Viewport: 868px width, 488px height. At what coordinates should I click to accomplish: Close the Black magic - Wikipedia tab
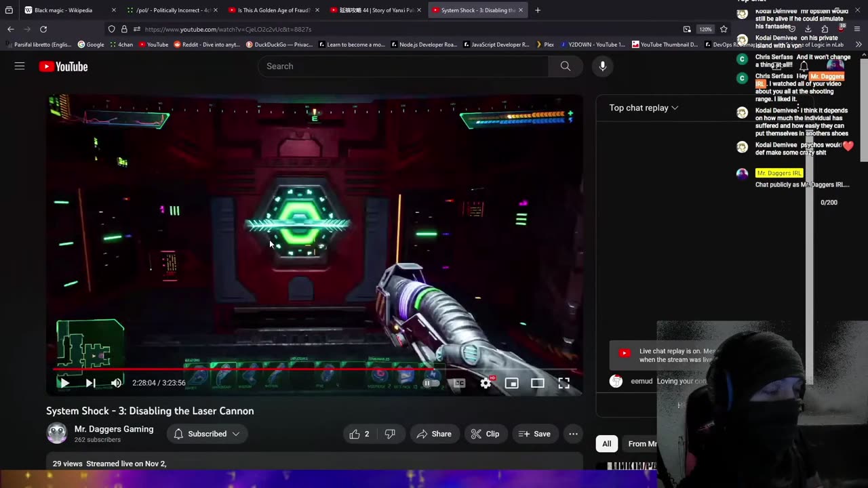point(113,10)
